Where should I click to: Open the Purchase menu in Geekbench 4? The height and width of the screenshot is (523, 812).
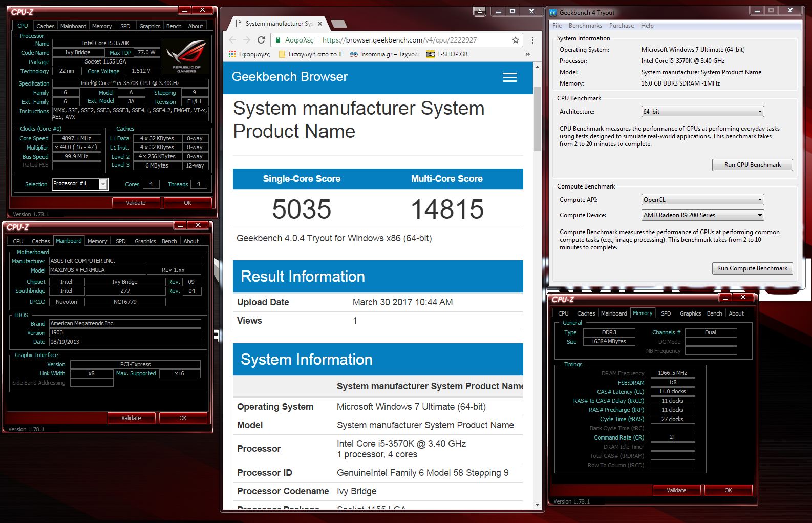(622, 26)
